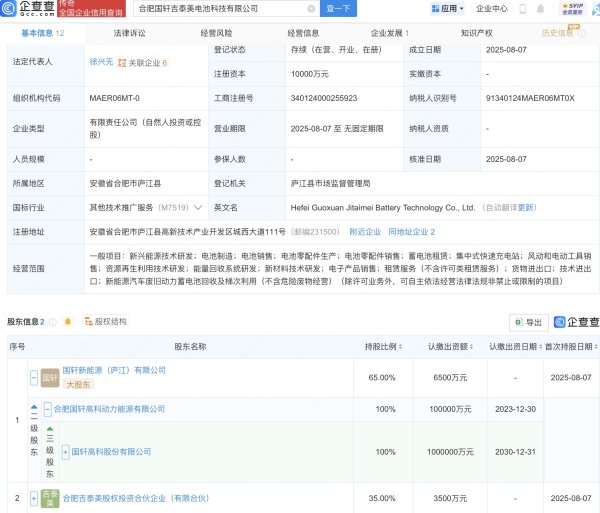
Task: Open 国轩高科股份有限公司 link
Action: pos(111,452)
